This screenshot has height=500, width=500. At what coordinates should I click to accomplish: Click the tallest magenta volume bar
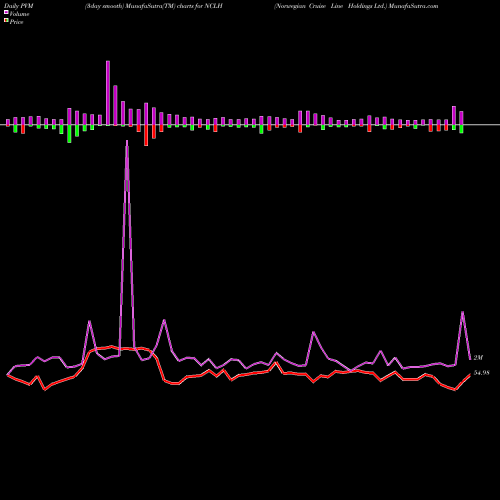tap(108, 93)
